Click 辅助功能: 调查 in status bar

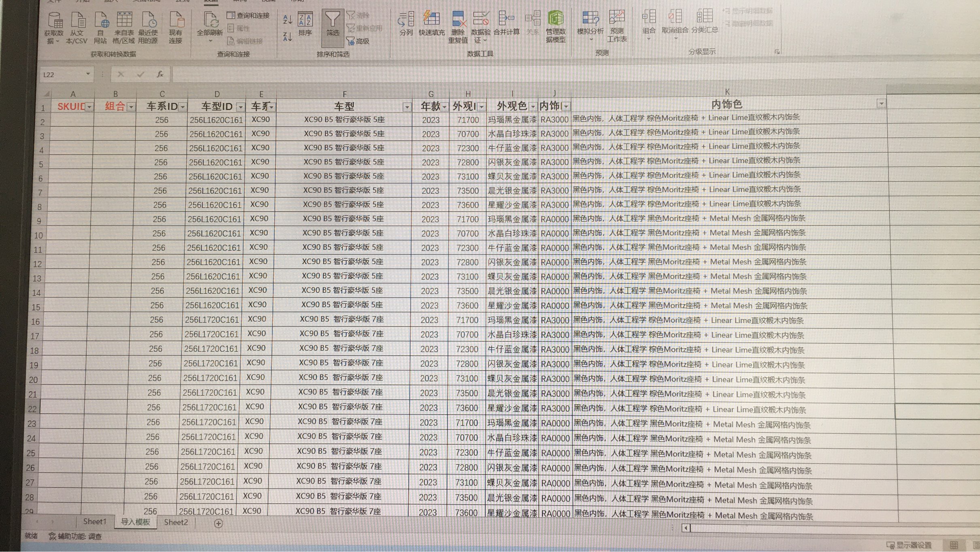click(x=75, y=536)
